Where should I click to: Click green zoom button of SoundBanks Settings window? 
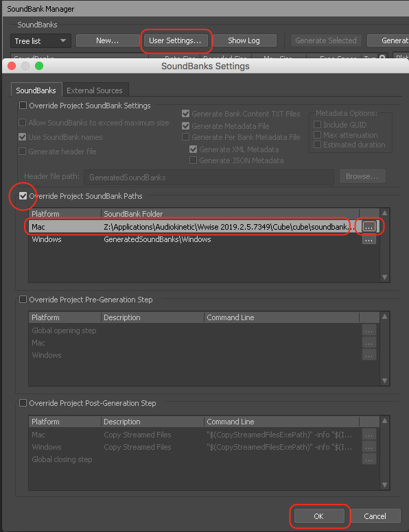coord(39,66)
